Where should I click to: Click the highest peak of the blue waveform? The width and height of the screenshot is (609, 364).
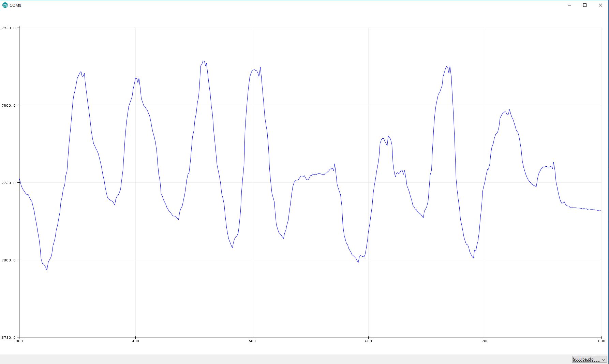click(203, 61)
